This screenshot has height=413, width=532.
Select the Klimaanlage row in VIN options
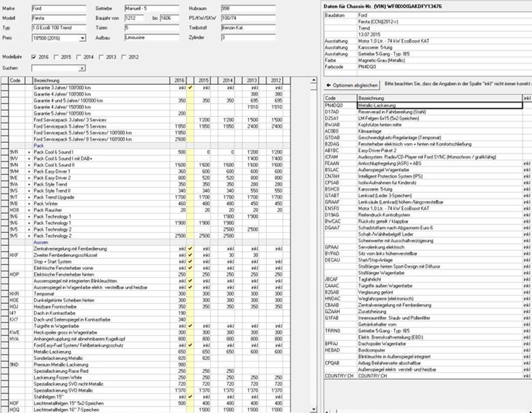(x=427, y=131)
